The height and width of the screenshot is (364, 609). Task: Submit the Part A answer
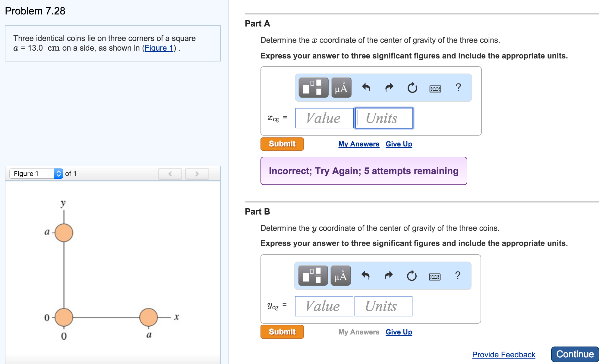tap(282, 144)
